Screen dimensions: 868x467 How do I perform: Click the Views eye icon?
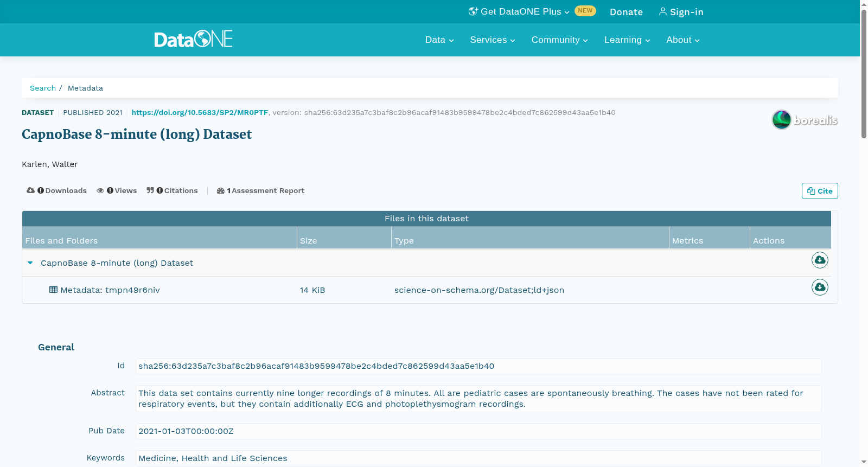coord(100,190)
